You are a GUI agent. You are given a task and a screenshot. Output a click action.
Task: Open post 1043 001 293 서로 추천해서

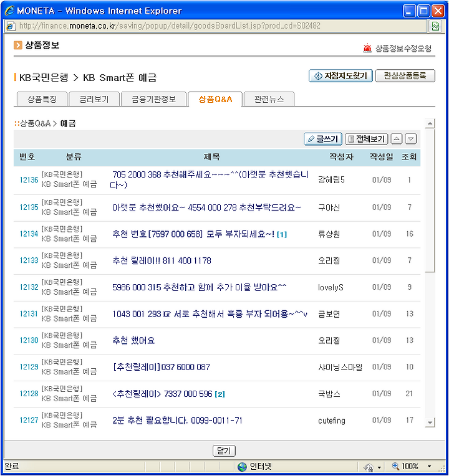(210, 314)
